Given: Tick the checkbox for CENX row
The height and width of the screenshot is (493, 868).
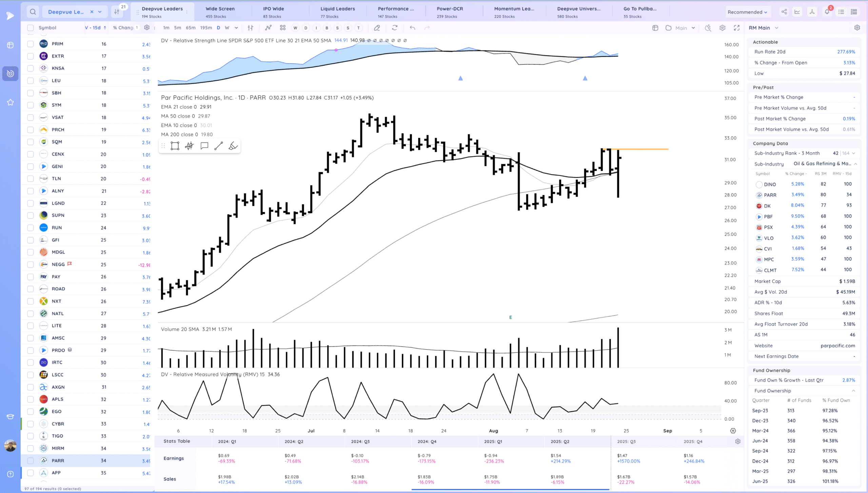Looking at the screenshot, I should (x=31, y=154).
